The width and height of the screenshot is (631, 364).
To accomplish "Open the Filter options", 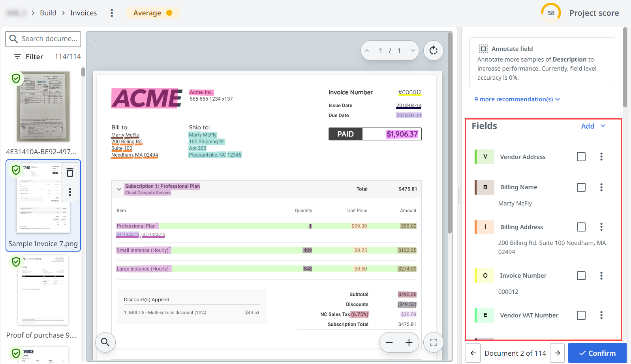I will (x=28, y=57).
